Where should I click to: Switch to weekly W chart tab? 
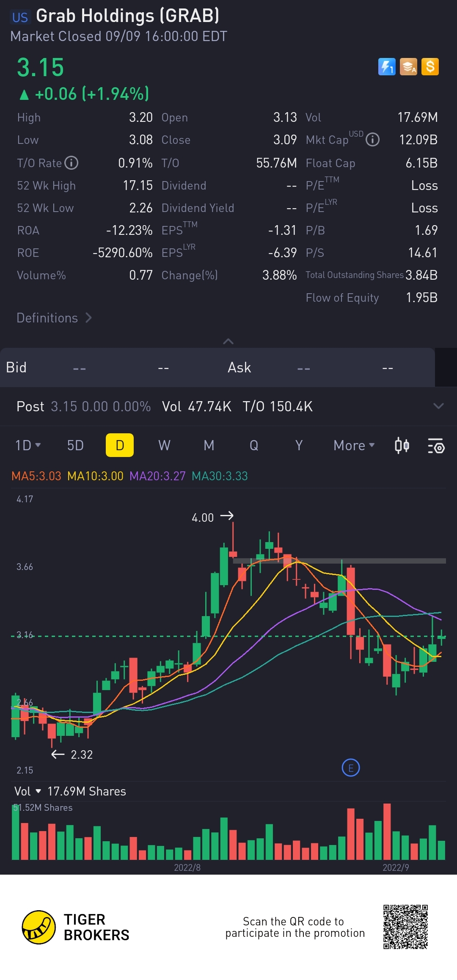pos(164,445)
